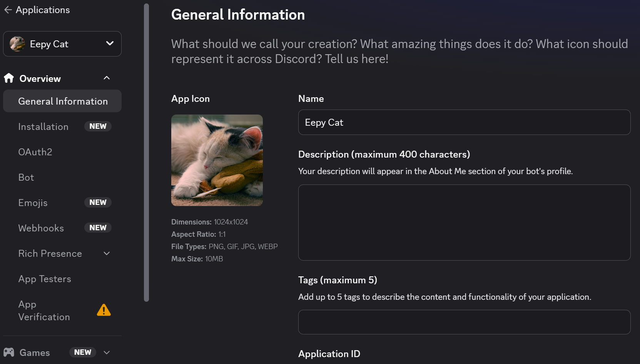Go back to Applications list
The height and width of the screenshot is (364, 640).
tap(43, 10)
